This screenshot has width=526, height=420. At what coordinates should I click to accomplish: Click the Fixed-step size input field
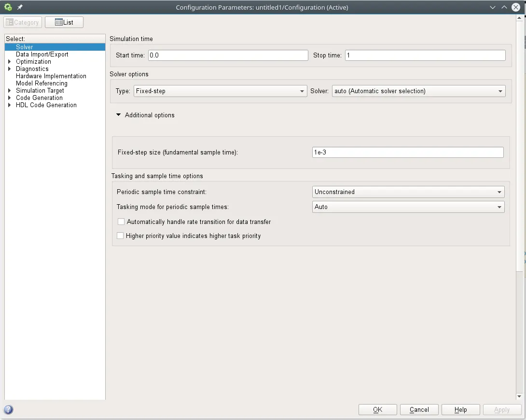click(408, 152)
